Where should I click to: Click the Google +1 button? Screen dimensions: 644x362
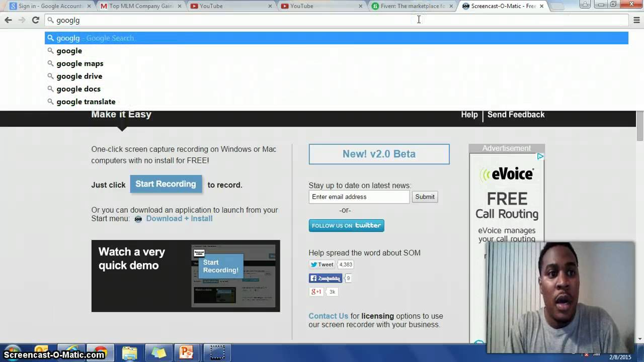[x=316, y=292]
